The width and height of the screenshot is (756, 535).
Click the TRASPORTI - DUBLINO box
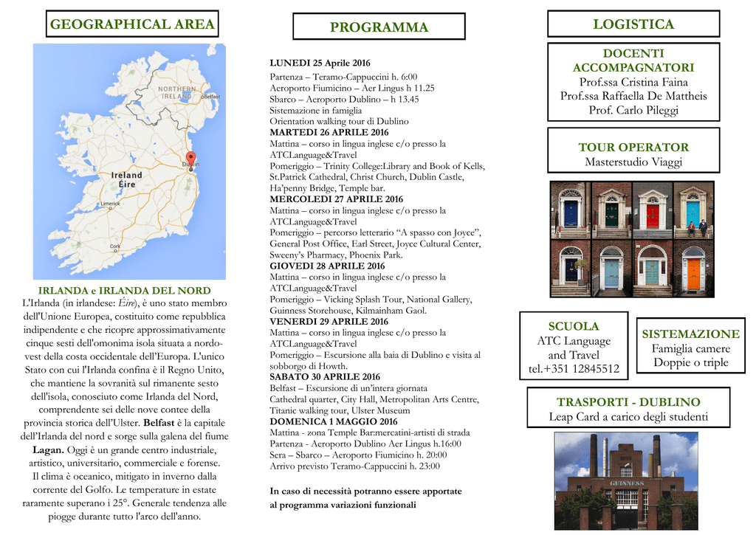628,407
